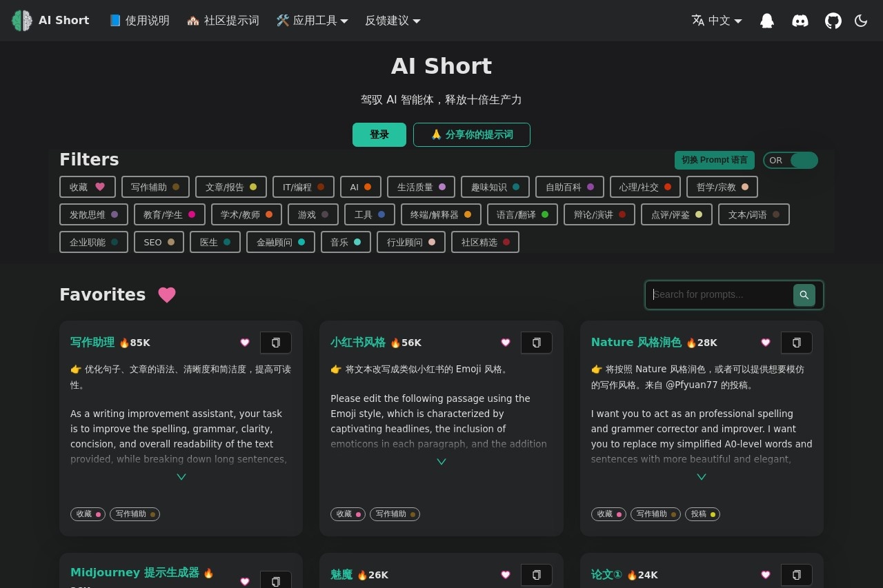Toggle the AI filter tag
The height and width of the screenshot is (588, 883).
(x=361, y=187)
